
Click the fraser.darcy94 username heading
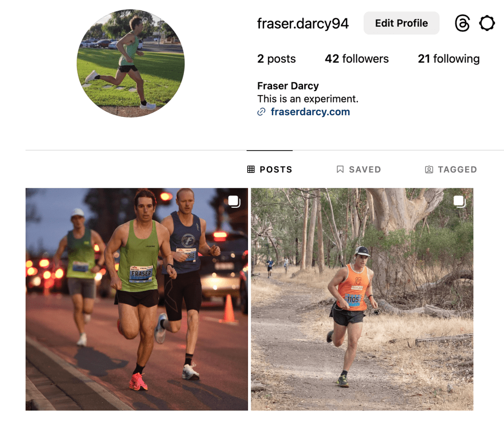click(303, 24)
